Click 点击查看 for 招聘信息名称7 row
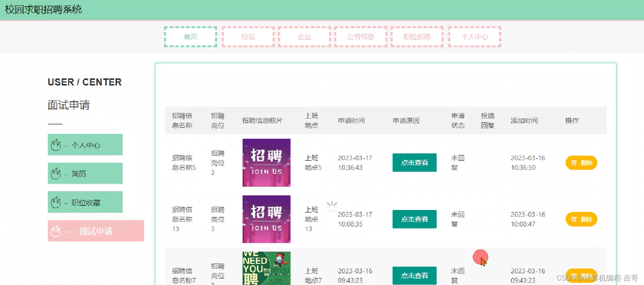 point(414,276)
